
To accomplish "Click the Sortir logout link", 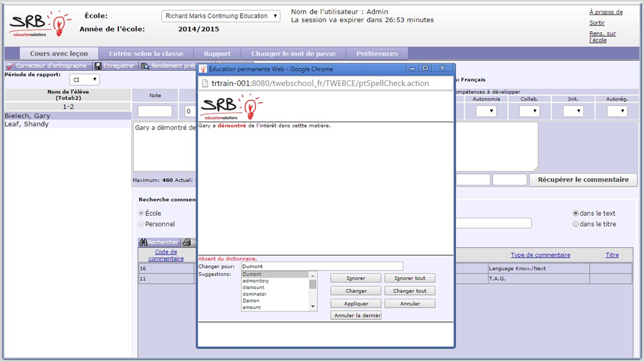I will 597,23.
